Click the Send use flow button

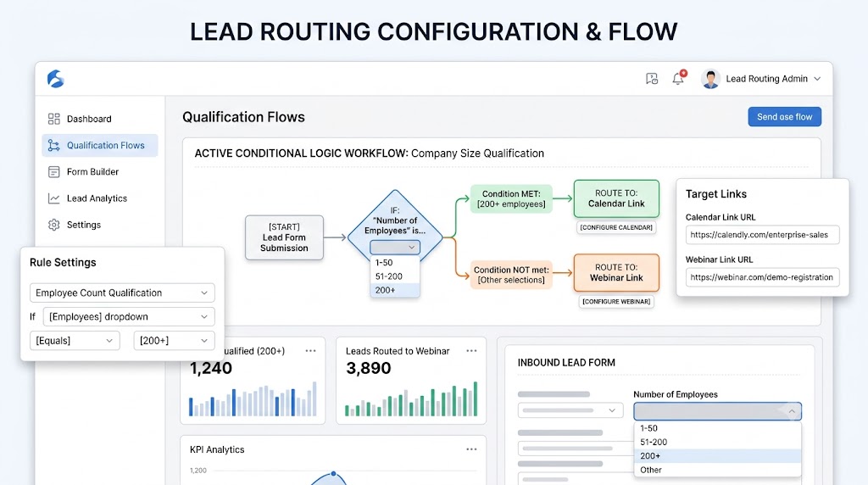[x=784, y=117]
